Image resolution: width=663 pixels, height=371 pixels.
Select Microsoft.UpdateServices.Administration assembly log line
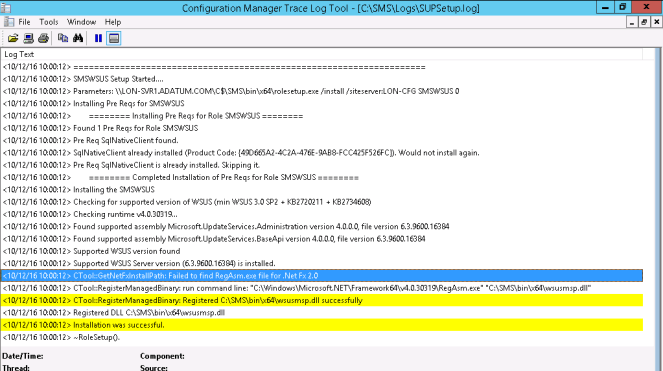click(x=322, y=226)
